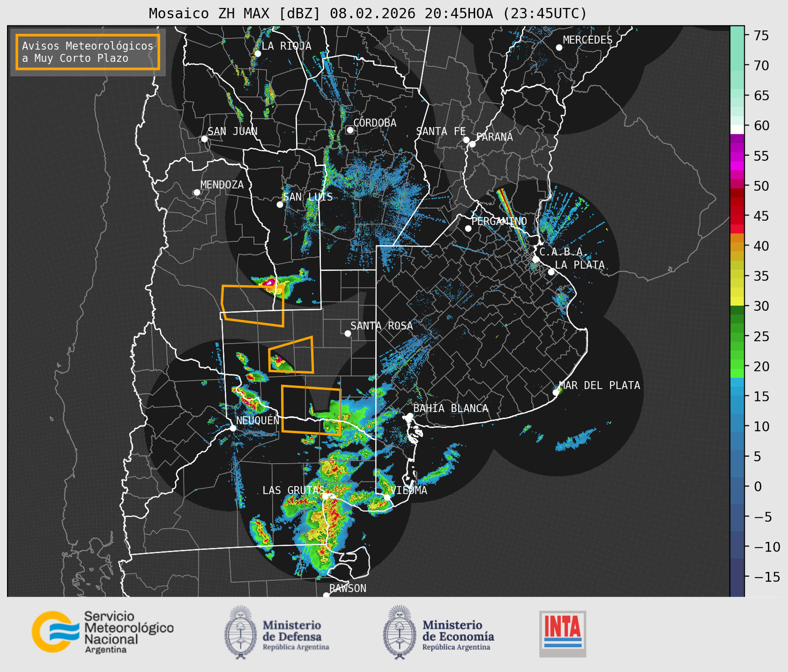Screen dimensions: 788x672
Task: Click the '−15' tick label on color scale
Action: (766, 577)
